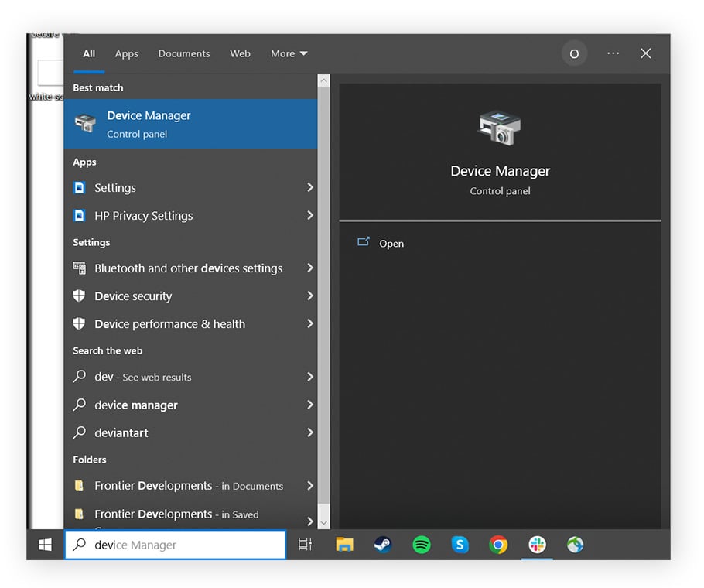Image resolution: width=704 pixels, height=588 pixels.
Task: Open Device security
Action: click(132, 296)
